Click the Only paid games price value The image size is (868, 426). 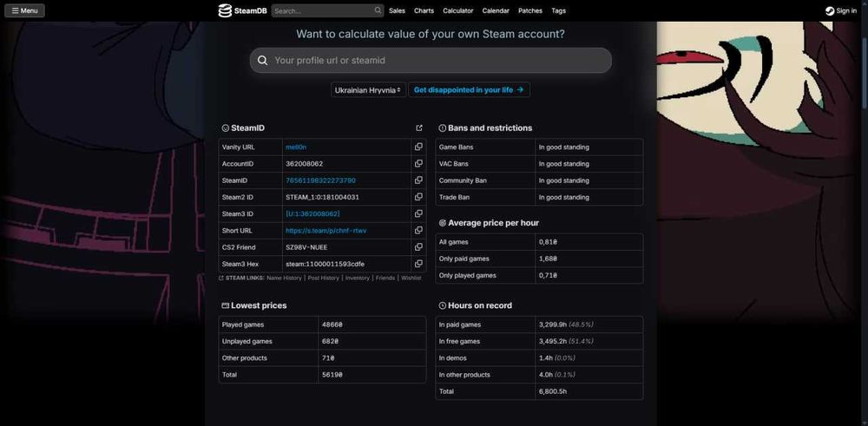548,259
